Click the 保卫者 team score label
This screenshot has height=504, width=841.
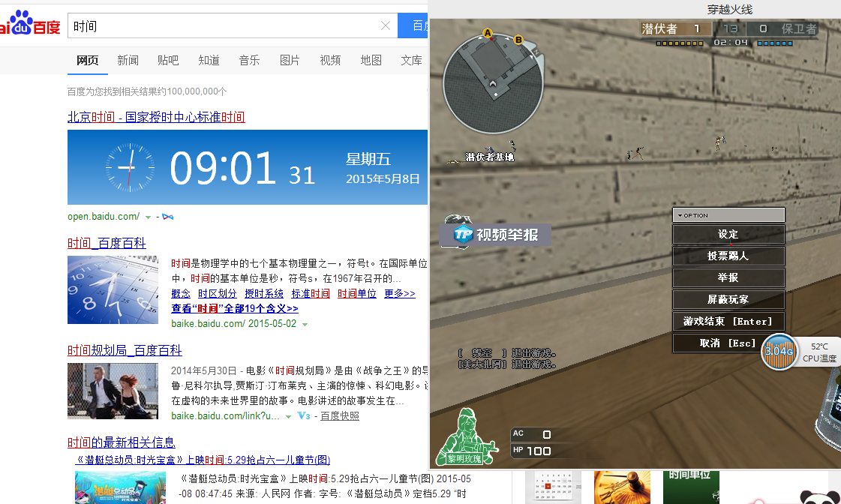click(799, 29)
